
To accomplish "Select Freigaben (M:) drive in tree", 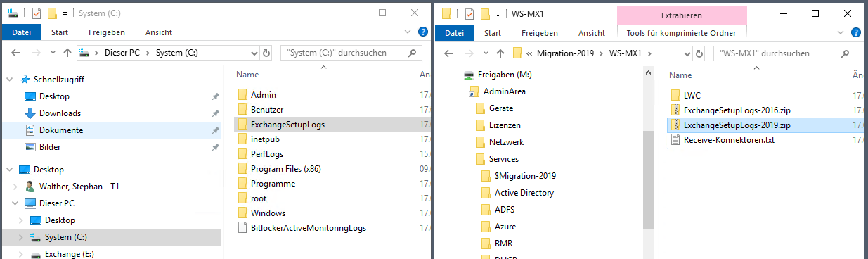I will 505,75.
